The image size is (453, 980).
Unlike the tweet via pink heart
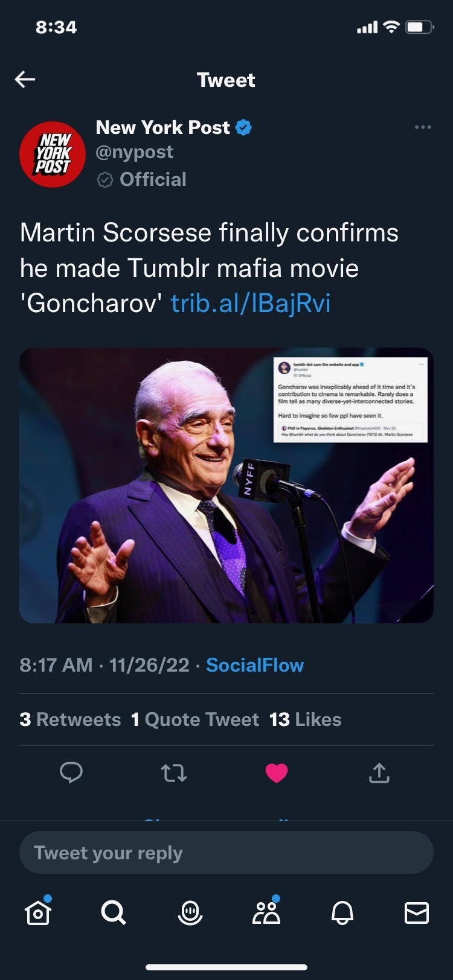277,772
